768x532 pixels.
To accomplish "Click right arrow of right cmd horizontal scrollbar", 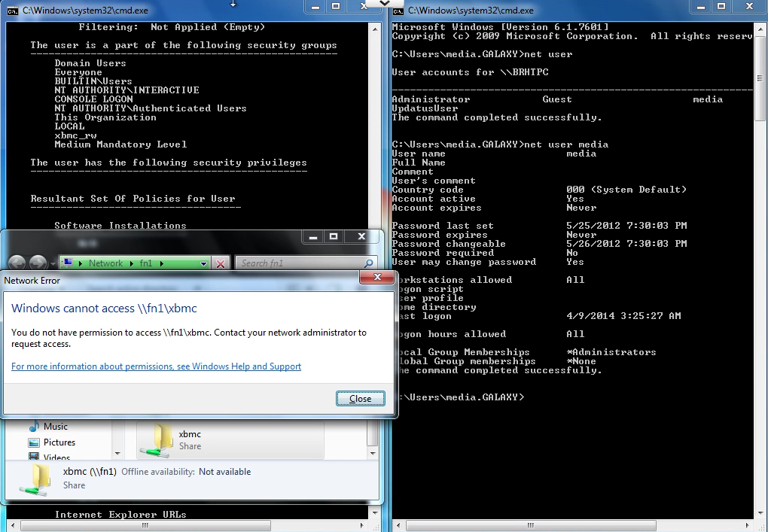I will click(748, 526).
